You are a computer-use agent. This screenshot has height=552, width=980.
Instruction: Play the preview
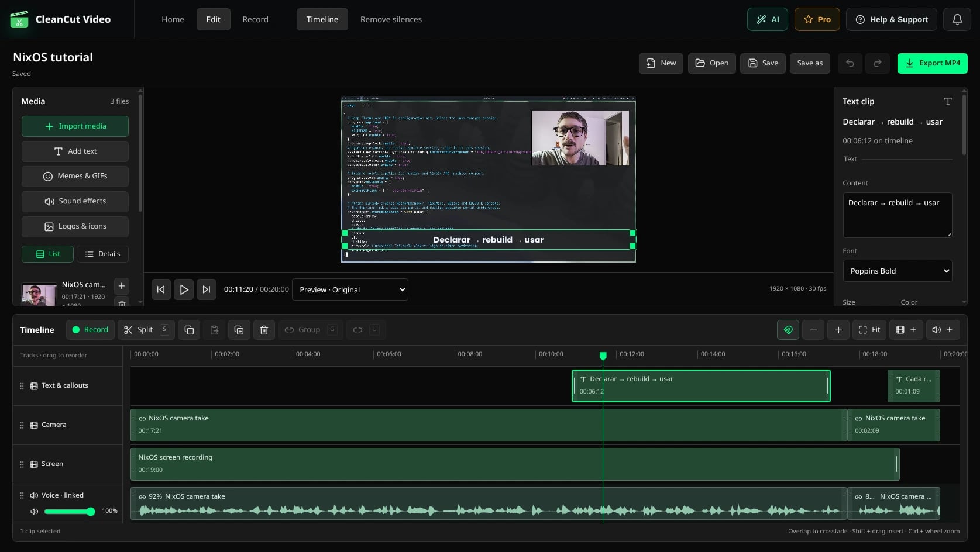click(x=184, y=289)
